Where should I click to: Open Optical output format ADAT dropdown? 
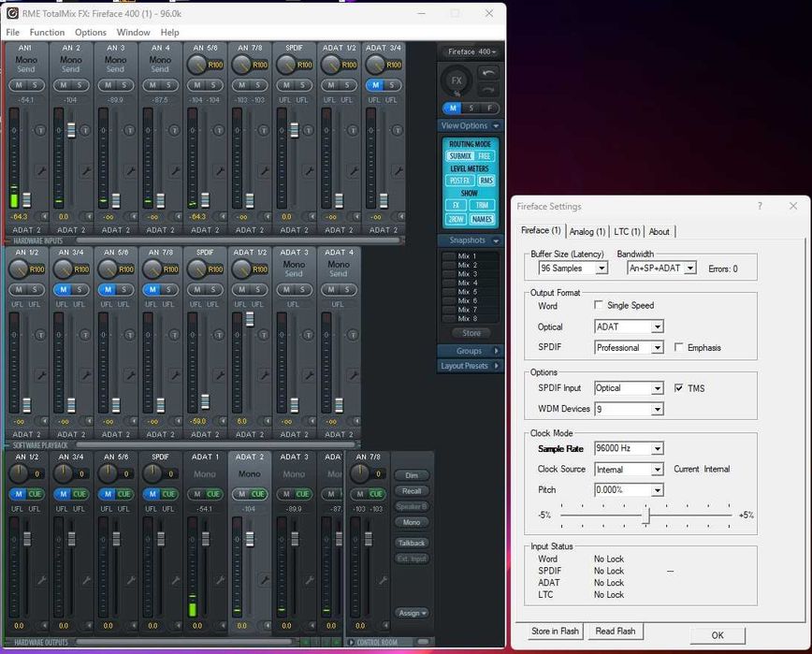click(x=657, y=327)
